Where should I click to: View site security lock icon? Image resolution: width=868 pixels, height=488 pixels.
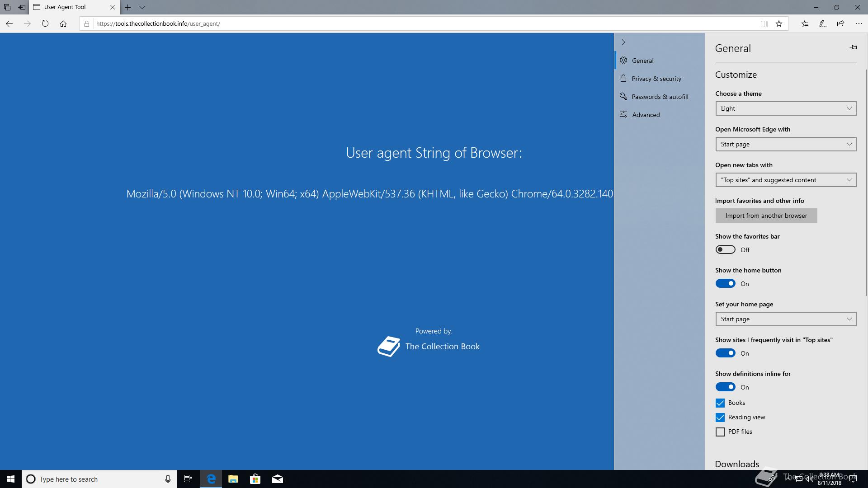tap(87, 23)
